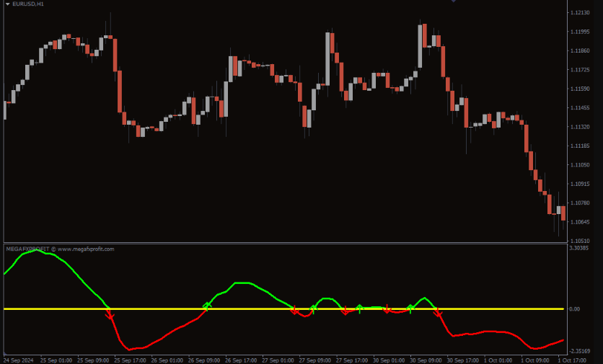Viewport: 603px width, 364px height.
Task: Click the 3.30385 indicator scale value
Action: tap(579, 248)
